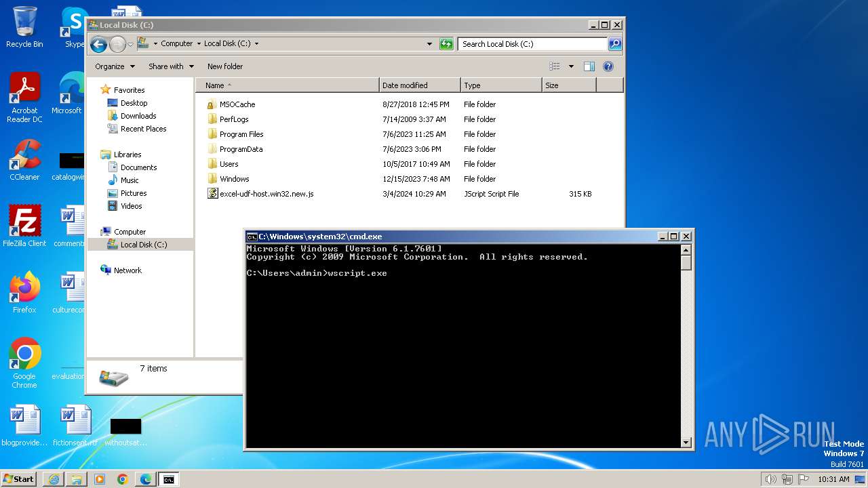
Task: Select the Users folder
Action: 229,164
